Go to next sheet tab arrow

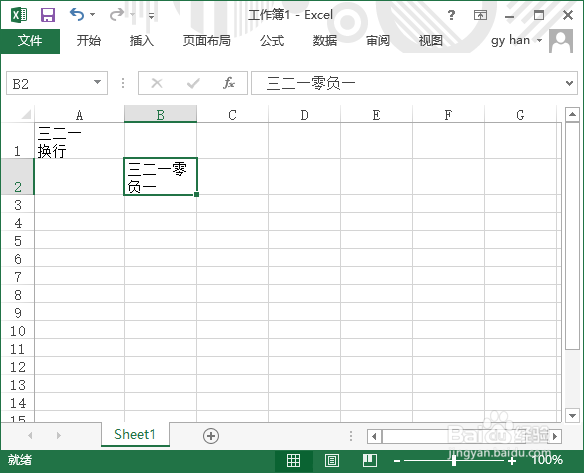click(58, 435)
